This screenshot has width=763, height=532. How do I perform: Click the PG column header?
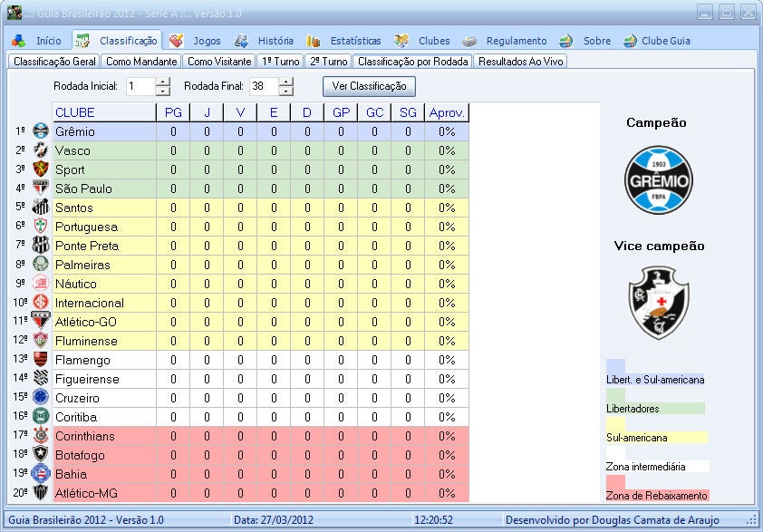coord(173,112)
